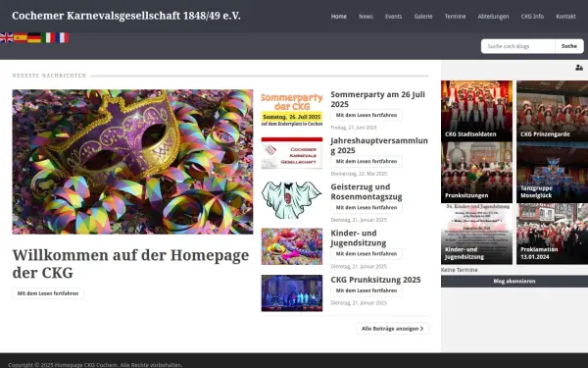Screen dimensions: 588x368
Task: Focus the 'Suche nach Blogs' search field
Action: pos(517,46)
